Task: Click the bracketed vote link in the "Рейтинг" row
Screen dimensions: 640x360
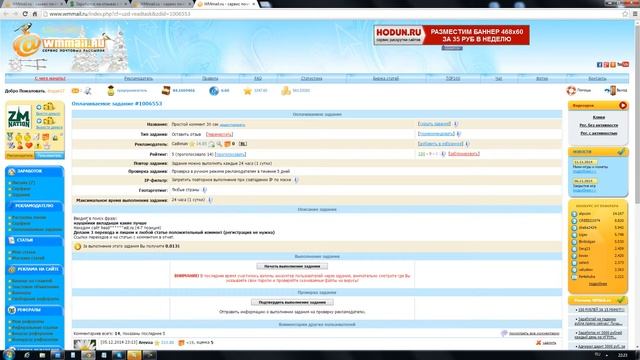Action: (x=230, y=154)
